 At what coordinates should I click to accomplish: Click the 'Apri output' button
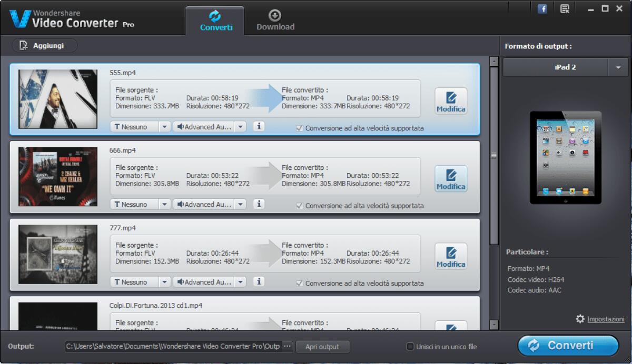click(322, 346)
